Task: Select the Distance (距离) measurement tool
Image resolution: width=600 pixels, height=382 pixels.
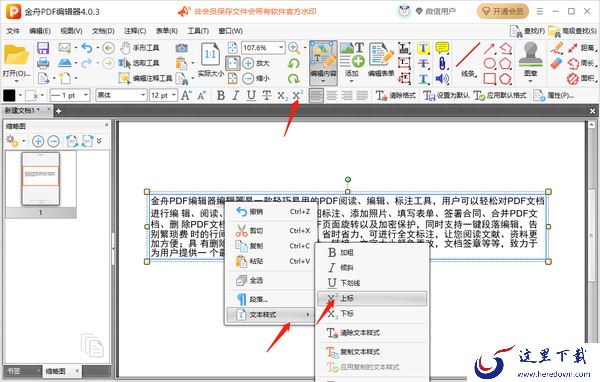Action: click(582, 48)
